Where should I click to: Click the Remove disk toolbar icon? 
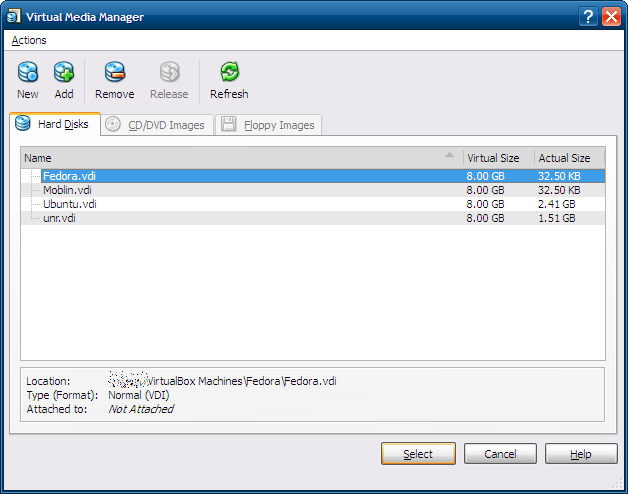pyautogui.click(x=115, y=72)
